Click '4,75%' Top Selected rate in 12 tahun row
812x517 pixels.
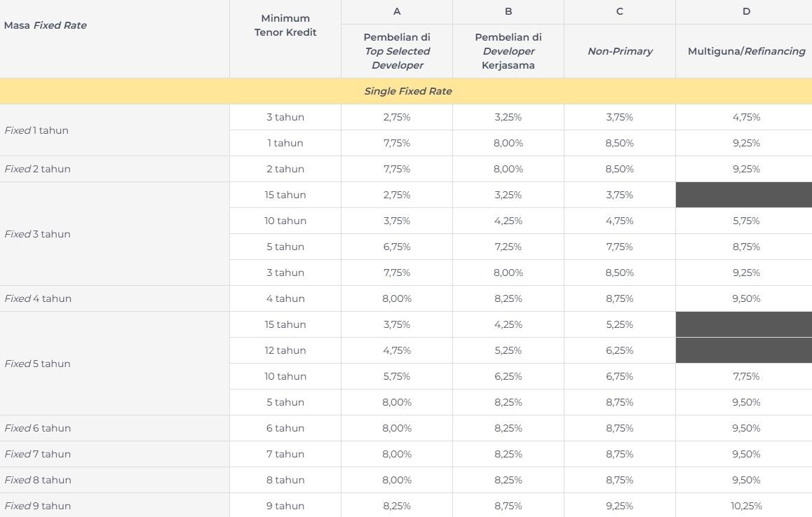coord(397,350)
